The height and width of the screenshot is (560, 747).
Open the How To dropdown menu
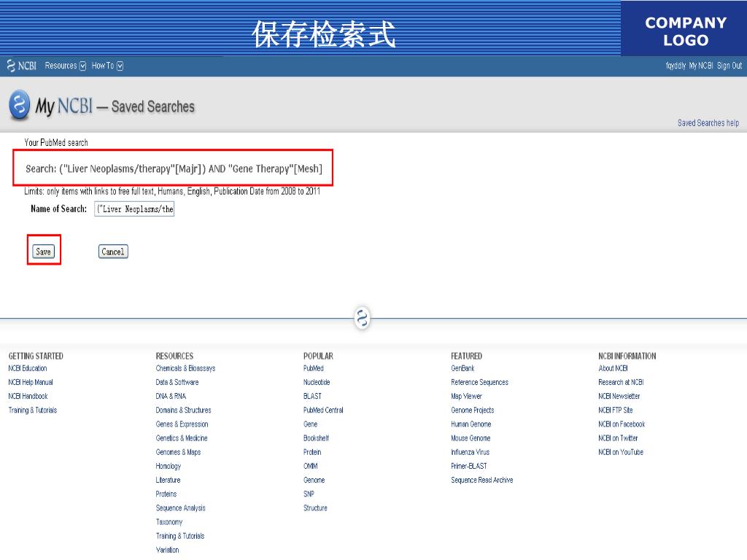107,66
